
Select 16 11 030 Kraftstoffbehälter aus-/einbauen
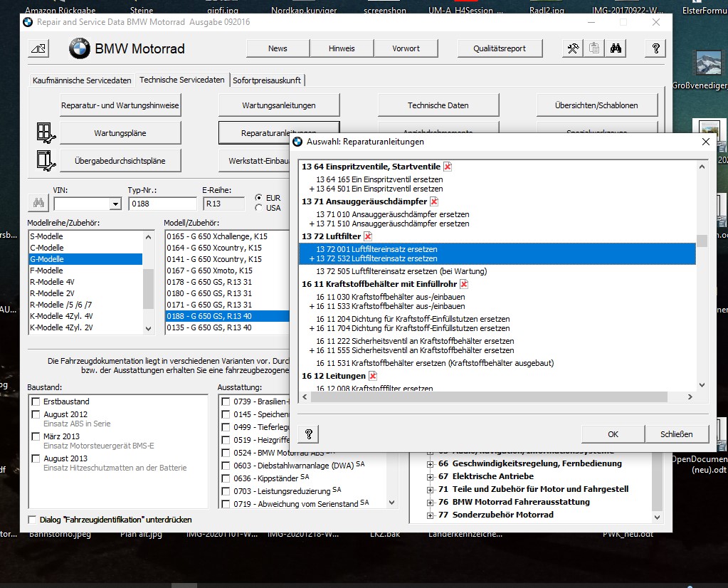tap(391, 297)
